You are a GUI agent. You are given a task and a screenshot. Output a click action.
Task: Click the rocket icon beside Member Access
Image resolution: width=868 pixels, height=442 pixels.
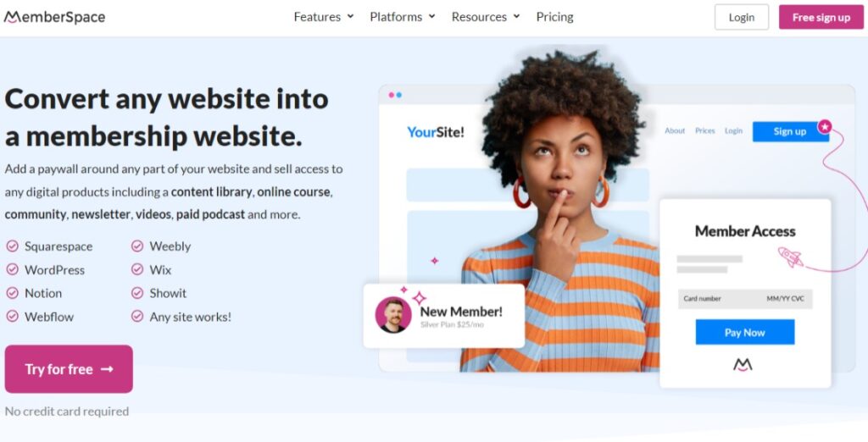click(791, 257)
